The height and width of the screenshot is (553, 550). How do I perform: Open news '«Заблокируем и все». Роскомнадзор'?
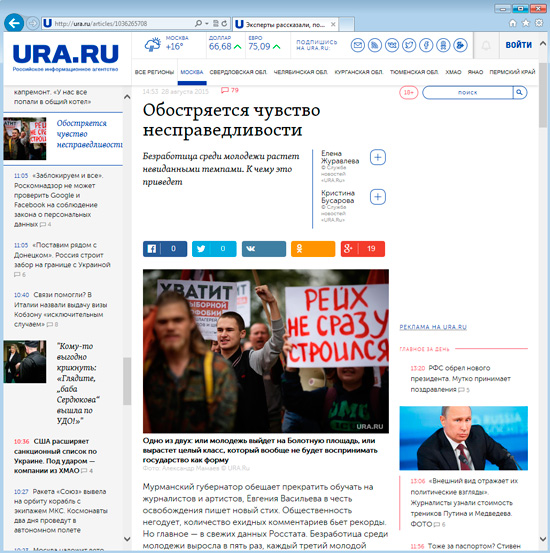pyautogui.click(x=59, y=200)
